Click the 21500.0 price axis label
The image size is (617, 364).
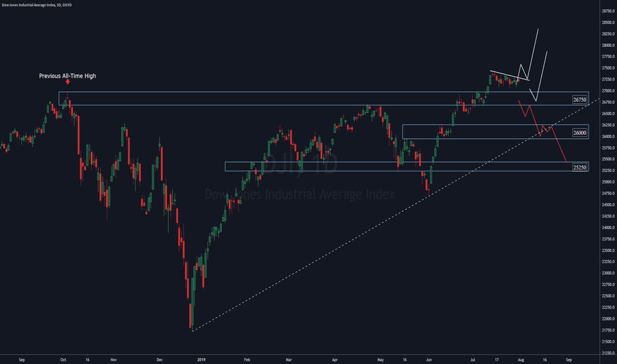pos(608,342)
